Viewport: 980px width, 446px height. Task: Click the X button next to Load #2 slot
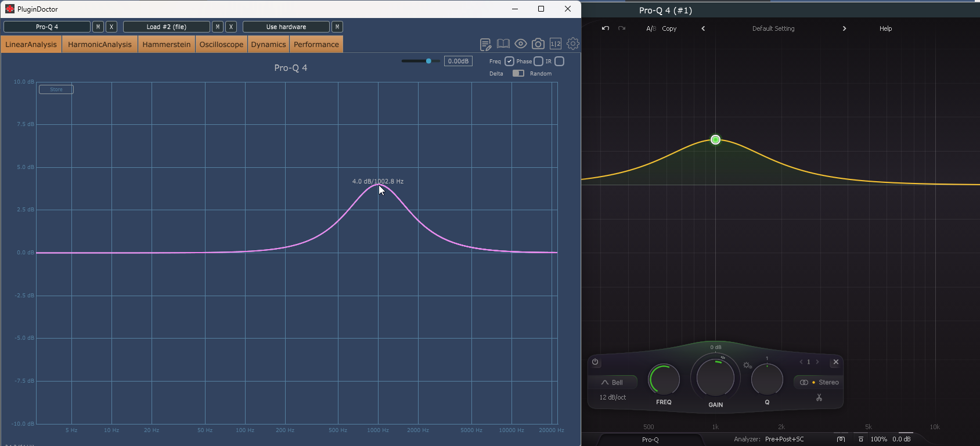231,27
